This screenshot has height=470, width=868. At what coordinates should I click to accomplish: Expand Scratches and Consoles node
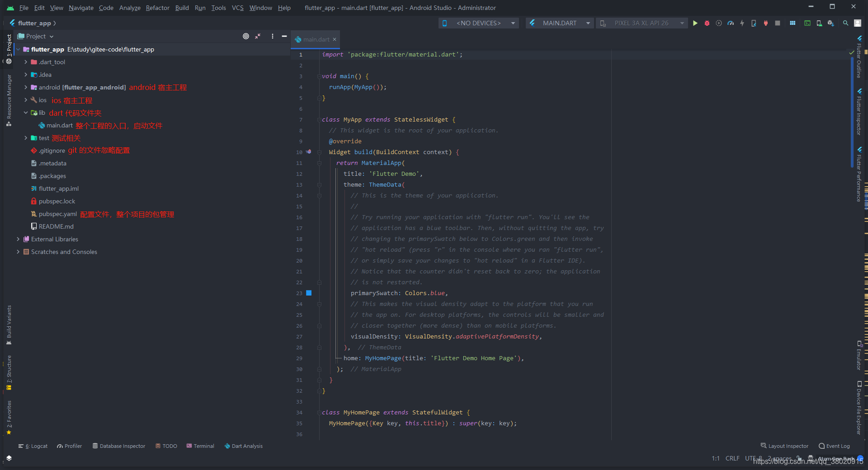pyautogui.click(x=18, y=252)
